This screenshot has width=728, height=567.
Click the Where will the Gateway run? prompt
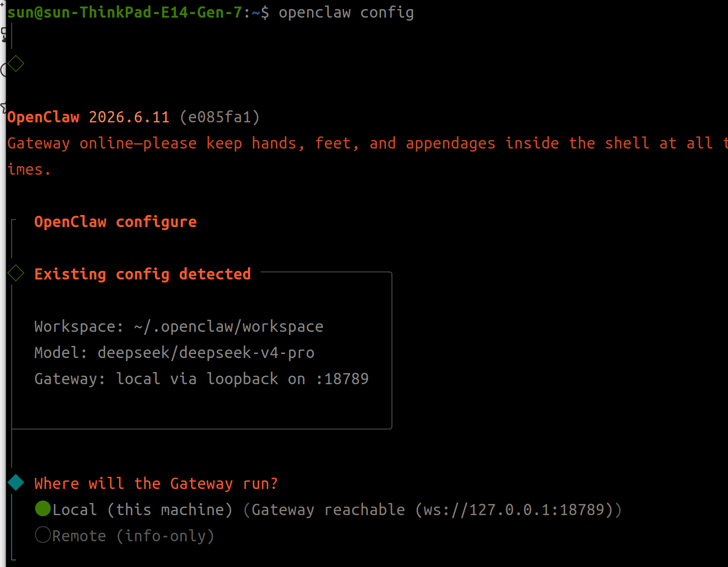pos(156,483)
